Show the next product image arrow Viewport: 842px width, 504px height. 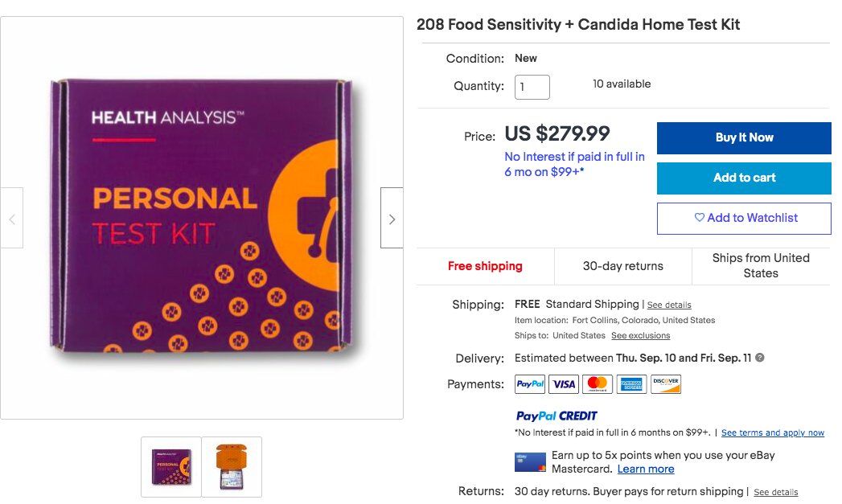coord(392,218)
